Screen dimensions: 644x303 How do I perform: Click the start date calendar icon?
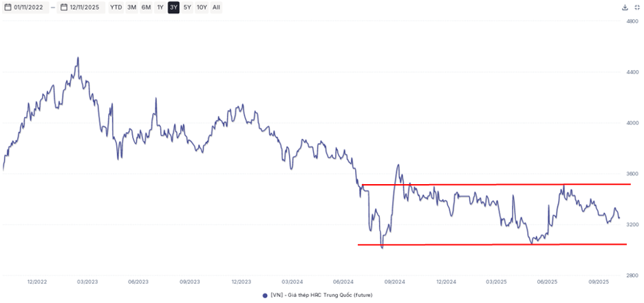pyautogui.click(x=8, y=8)
